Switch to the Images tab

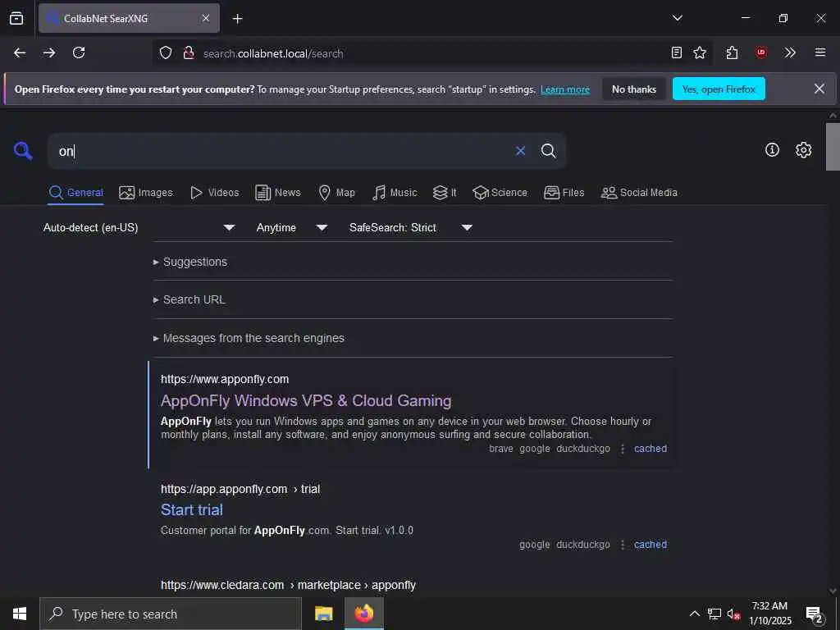pos(146,192)
